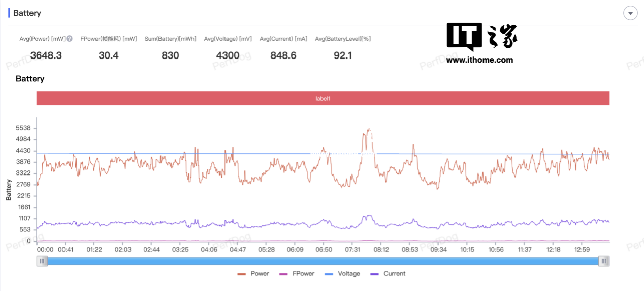Open the www.ithome.com watermark link

[479, 60]
